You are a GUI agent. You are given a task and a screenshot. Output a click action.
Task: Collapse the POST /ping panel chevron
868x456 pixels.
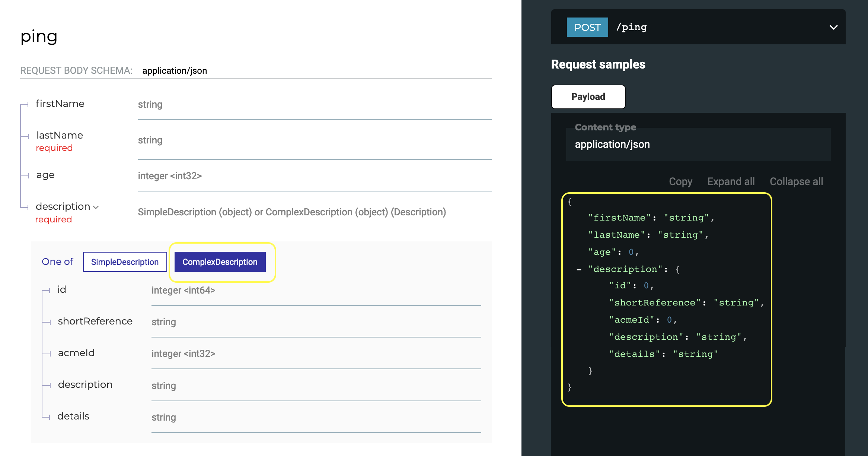833,27
